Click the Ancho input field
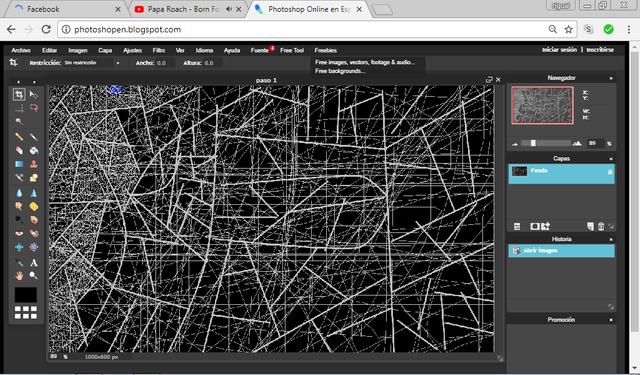 (x=165, y=63)
